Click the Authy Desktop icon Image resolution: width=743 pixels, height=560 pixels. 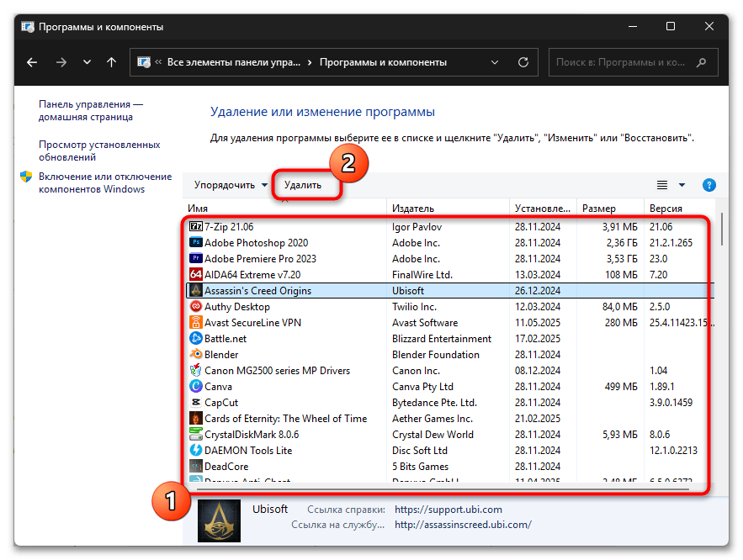pos(196,307)
